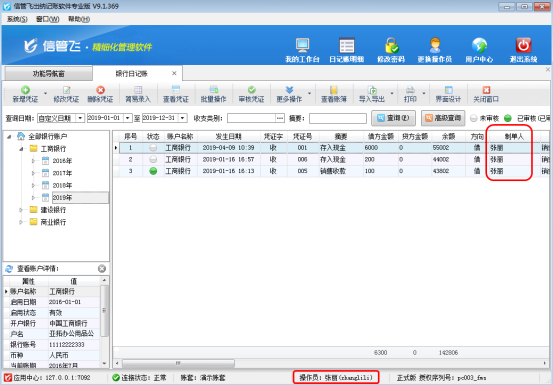Click the 查询 button
This screenshot has height=385, width=553.
(393, 118)
